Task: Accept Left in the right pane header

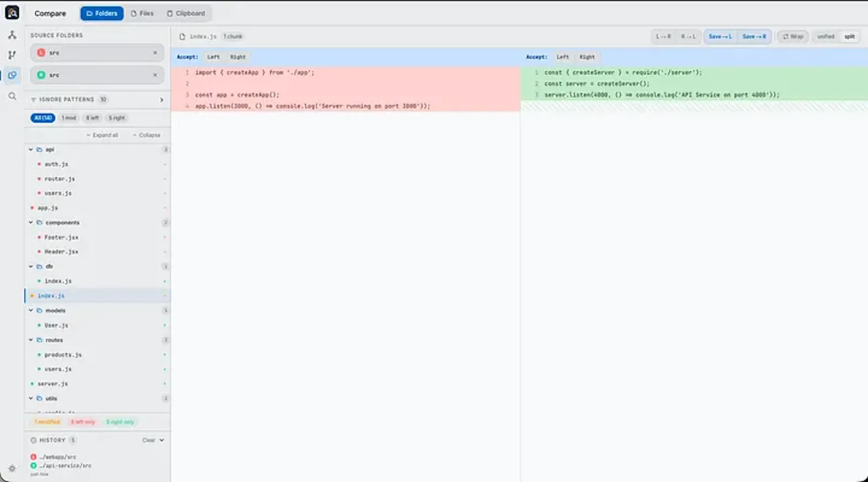Action: pyautogui.click(x=563, y=57)
